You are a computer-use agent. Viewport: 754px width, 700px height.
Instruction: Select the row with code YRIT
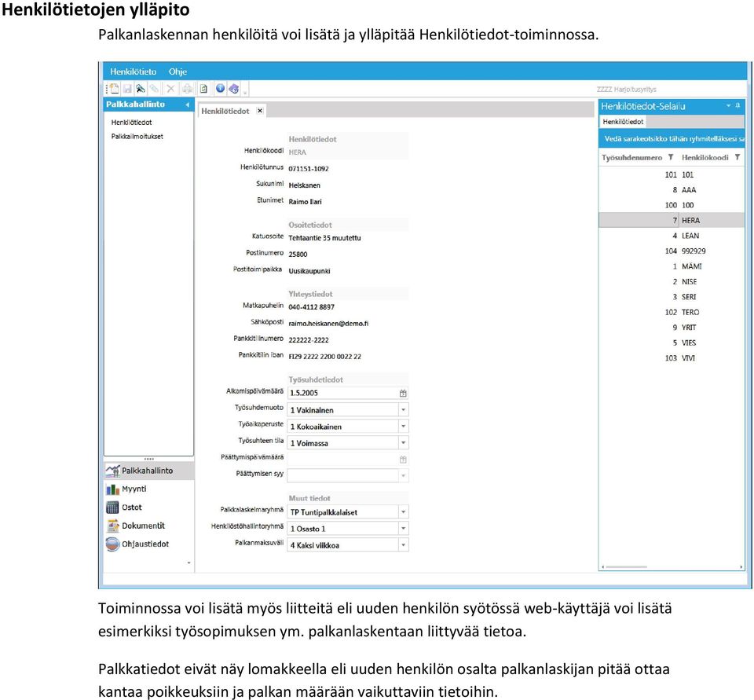[x=672, y=327]
